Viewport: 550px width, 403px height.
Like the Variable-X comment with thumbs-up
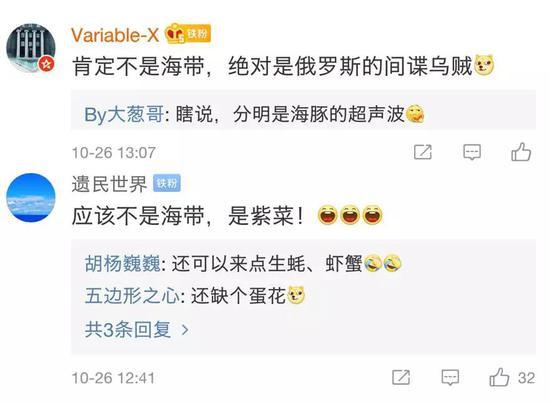(x=521, y=152)
